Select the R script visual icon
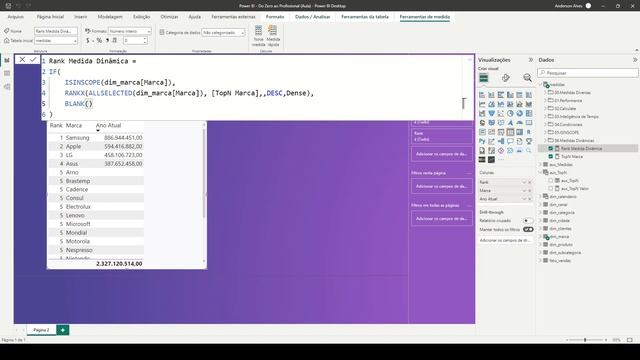This screenshot has width=640, height=360. [x=529, y=132]
